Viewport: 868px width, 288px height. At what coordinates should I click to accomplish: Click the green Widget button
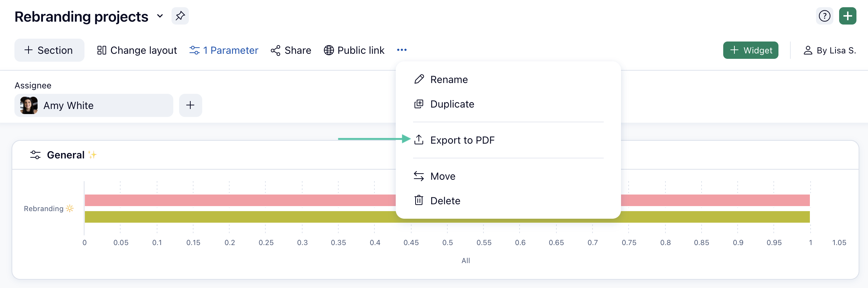750,50
